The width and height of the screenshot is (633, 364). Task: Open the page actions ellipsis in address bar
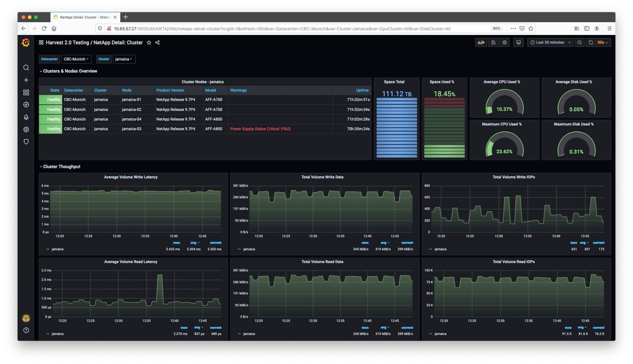pos(513,29)
